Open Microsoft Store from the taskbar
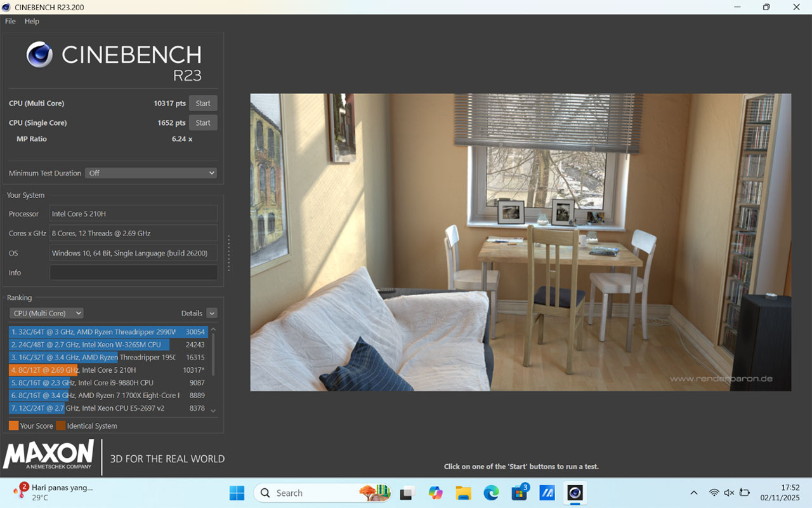The width and height of the screenshot is (812, 508). point(520,493)
